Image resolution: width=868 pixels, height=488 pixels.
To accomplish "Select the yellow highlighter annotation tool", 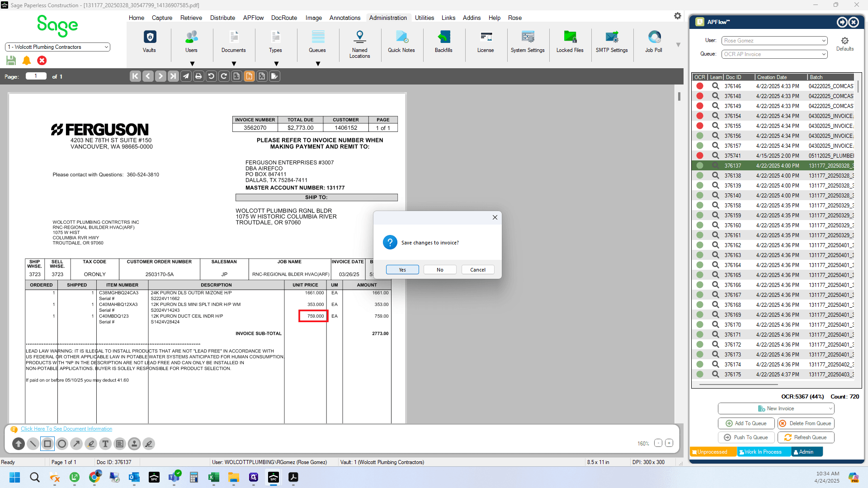I will [91, 444].
